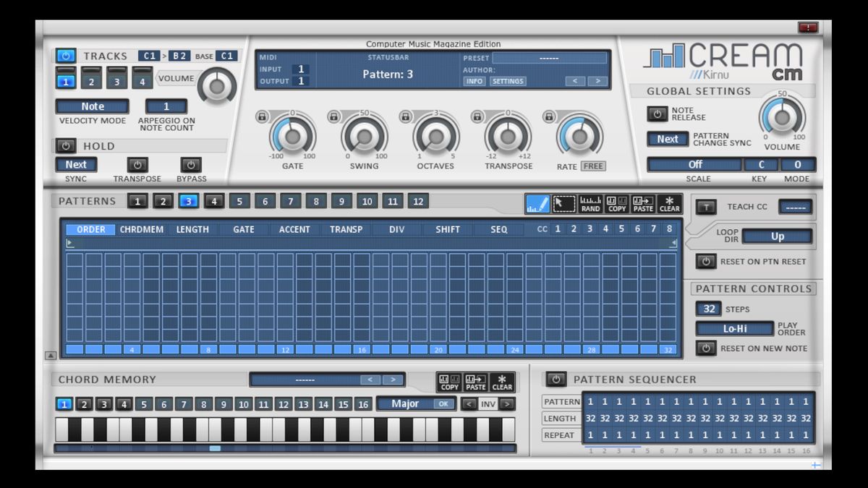Toggle the Pattern Sequencer power button
Image resolution: width=868 pixels, height=488 pixels.
coord(556,379)
